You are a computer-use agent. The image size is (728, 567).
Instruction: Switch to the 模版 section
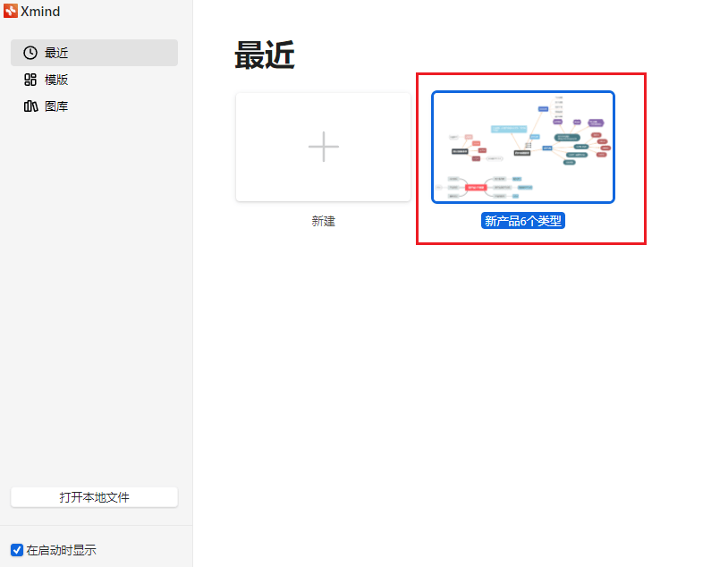94,80
